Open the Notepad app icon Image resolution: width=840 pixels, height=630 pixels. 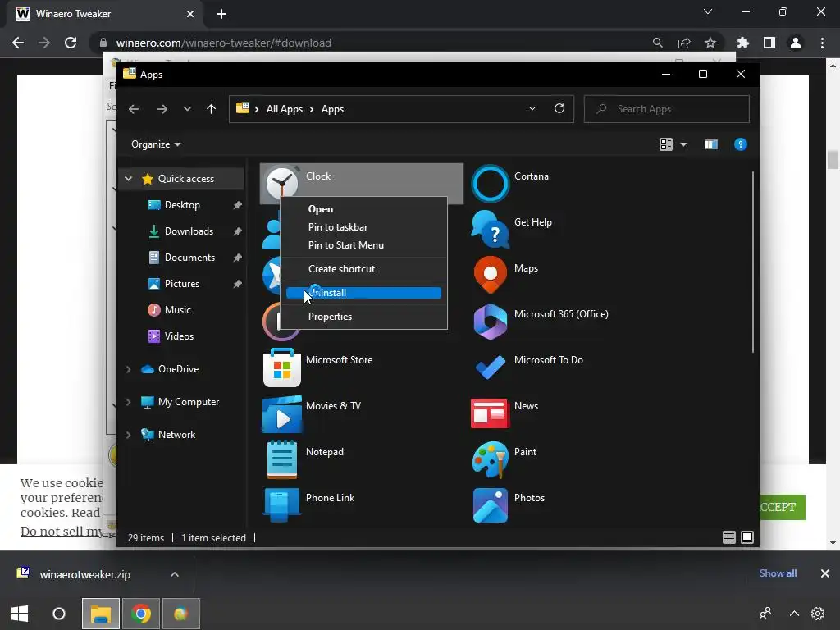click(282, 459)
